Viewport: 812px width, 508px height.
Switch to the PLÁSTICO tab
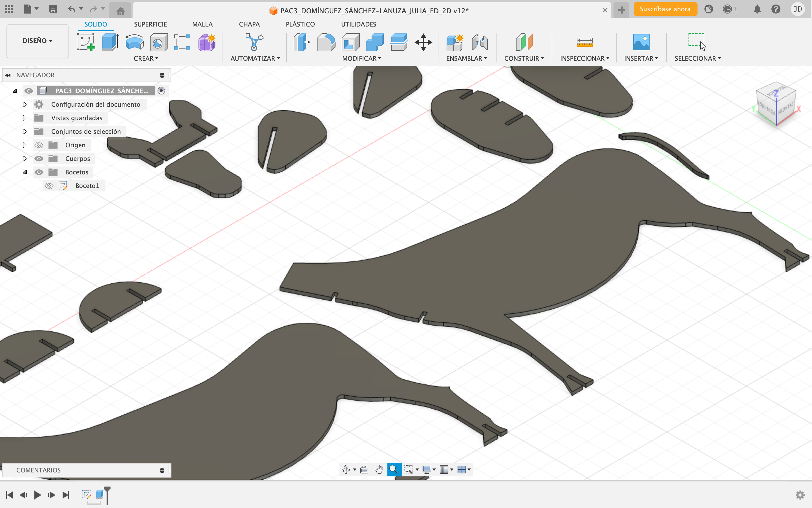300,24
